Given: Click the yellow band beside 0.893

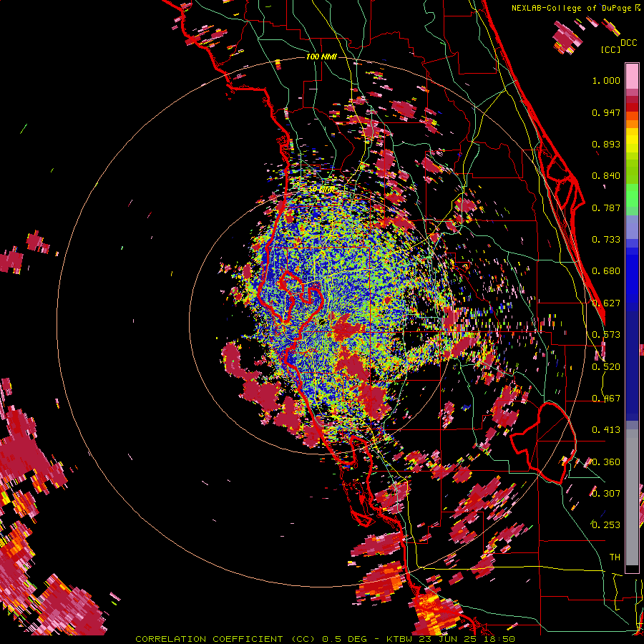Looking at the screenshot, I should pos(632,140).
